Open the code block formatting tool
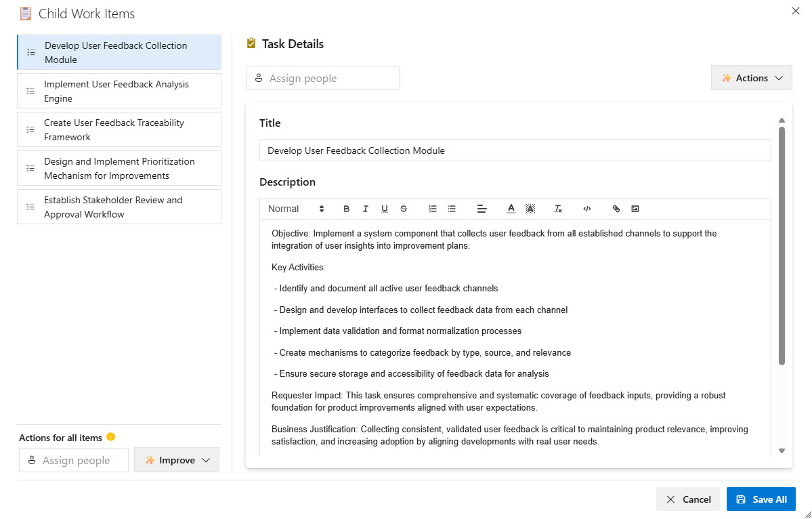The width and height of the screenshot is (812, 519). (586, 209)
